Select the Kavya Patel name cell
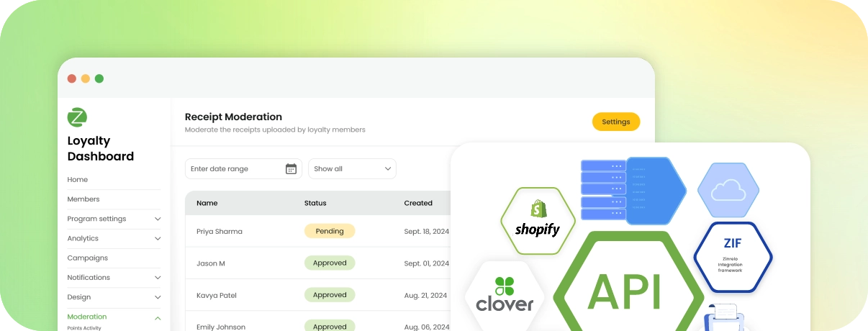Screen dimensions: 868x331 point(217,295)
